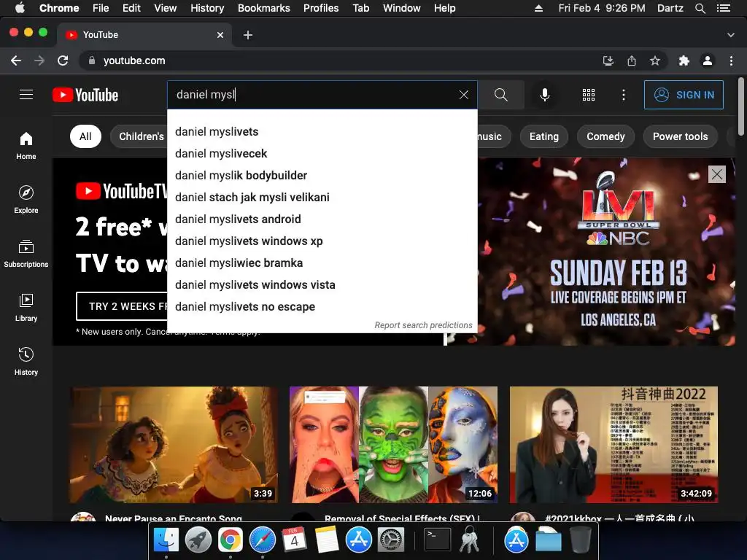This screenshot has height=560, width=747.
Task: Select the Power tools filter chip
Action: coord(680,136)
